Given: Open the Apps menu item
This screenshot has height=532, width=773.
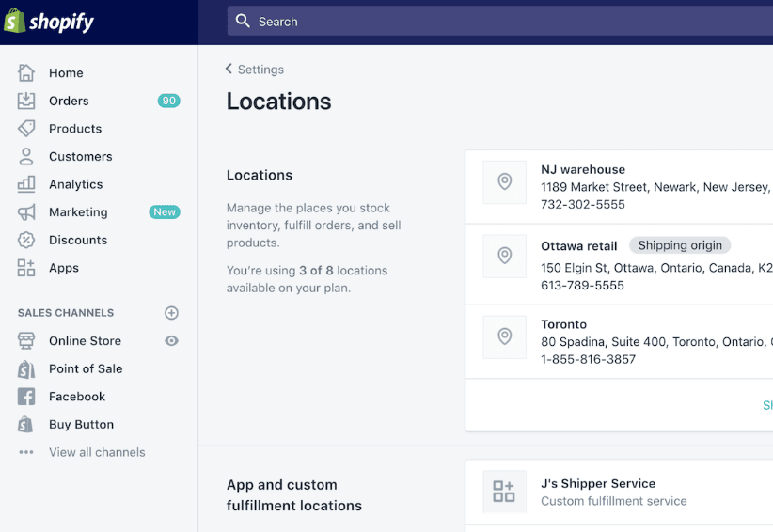Looking at the screenshot, I should (64, 268).
